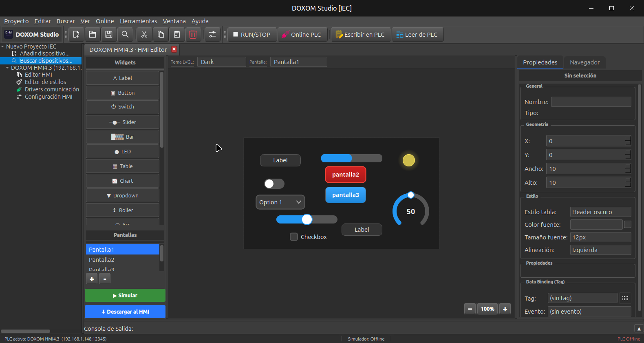
Task: Zoom out with the minus button
Action: [x=470, y=309]
